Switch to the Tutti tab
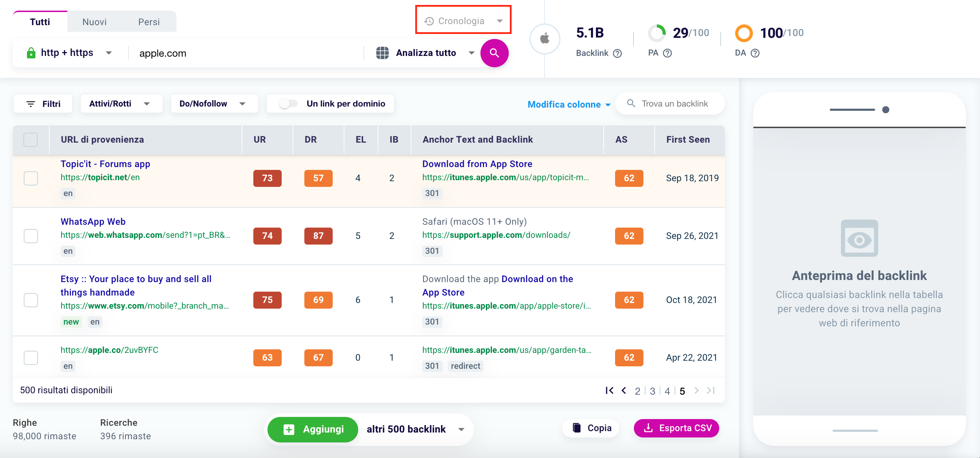This screenshot has width=980, height=458. tap(40, 22)
